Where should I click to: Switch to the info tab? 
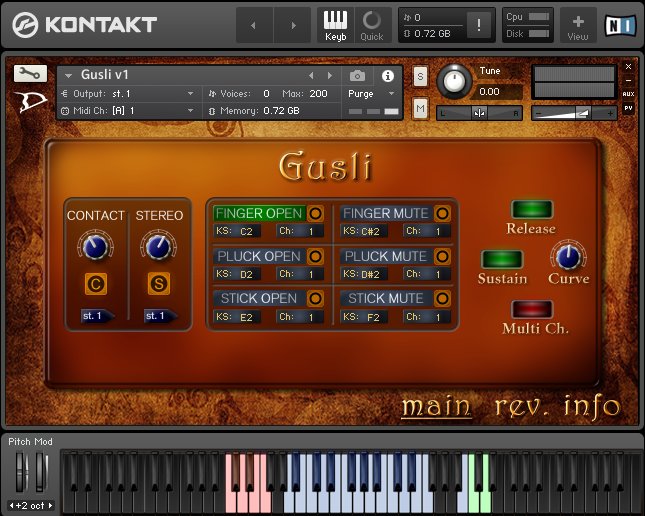click(592, 407)
